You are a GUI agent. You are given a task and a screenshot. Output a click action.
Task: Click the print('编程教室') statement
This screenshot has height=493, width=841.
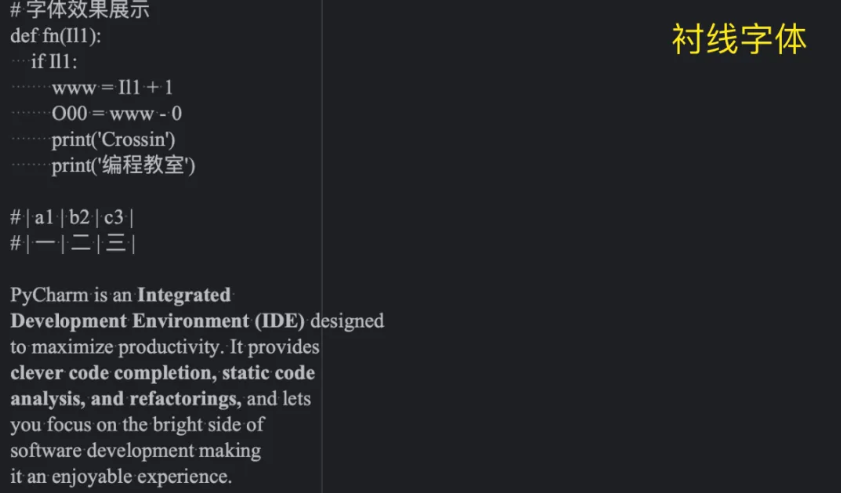123,165
